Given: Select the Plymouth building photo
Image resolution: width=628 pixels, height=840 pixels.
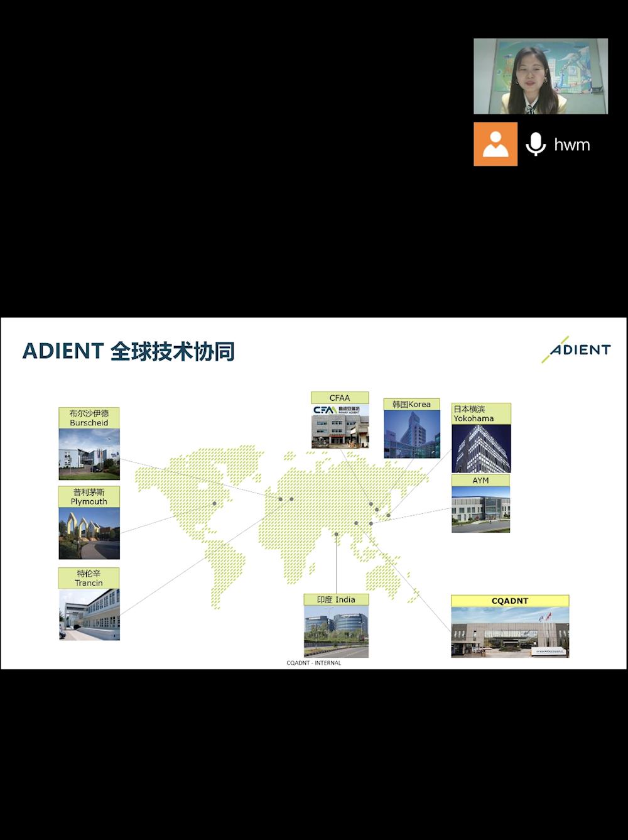Looking at the screenshot, I should click(89, 533).
